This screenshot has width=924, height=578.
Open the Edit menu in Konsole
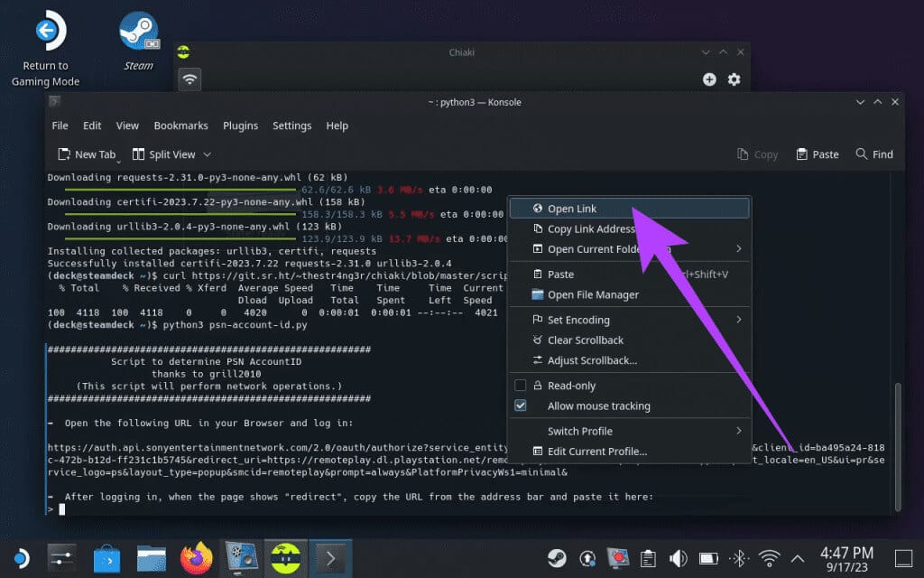92,126
